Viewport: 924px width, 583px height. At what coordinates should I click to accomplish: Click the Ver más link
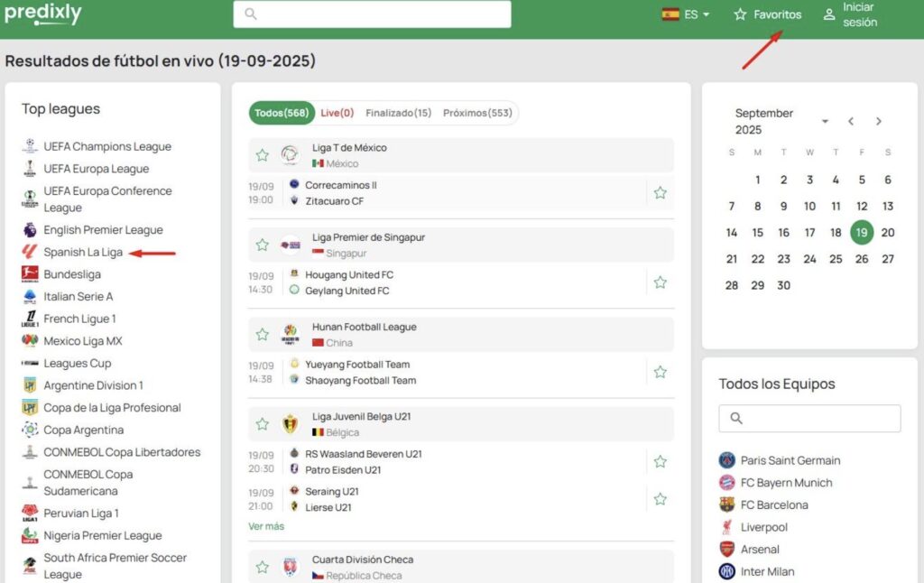point(266,526)
